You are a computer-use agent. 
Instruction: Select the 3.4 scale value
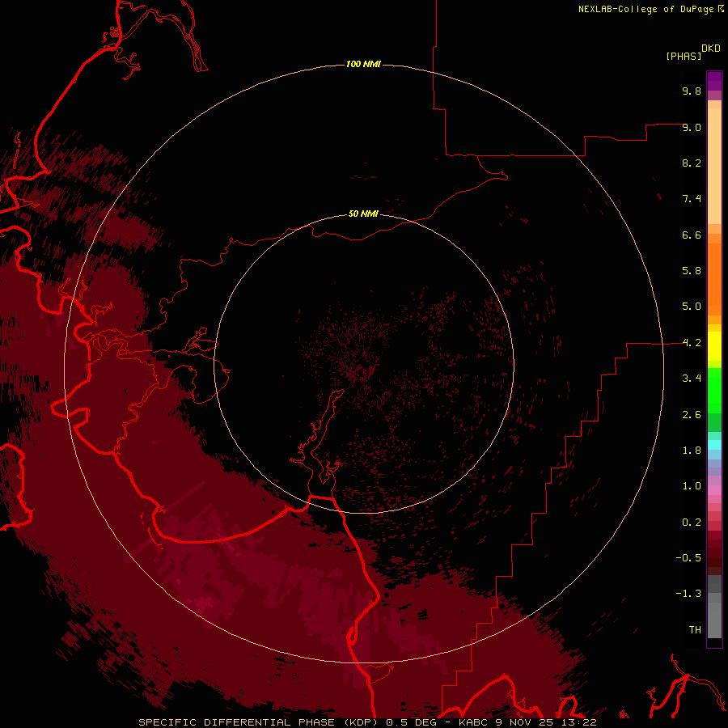pyautogui.click(x=692, y=379)
